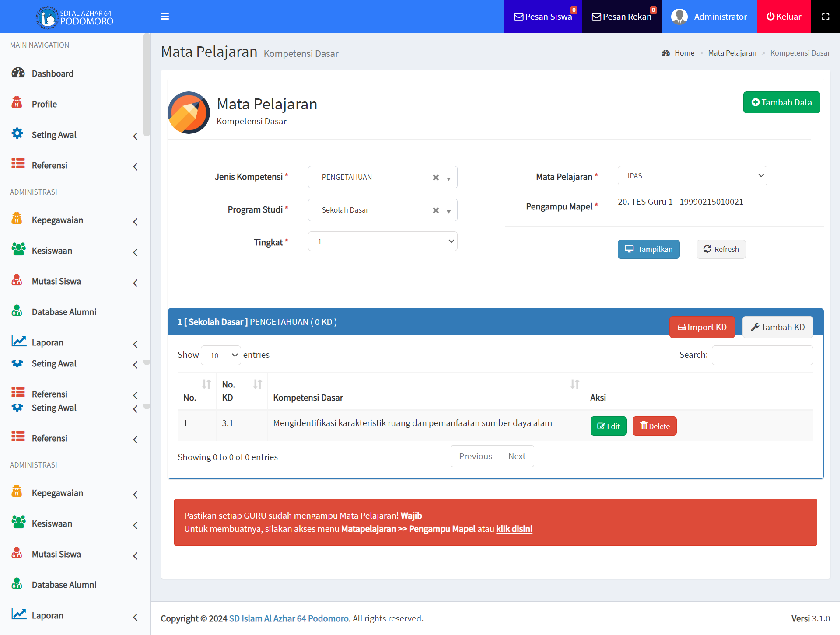Open the Tingkat dropdown
Viewport: 840px width, 635px height.
(x=382, y=241)
